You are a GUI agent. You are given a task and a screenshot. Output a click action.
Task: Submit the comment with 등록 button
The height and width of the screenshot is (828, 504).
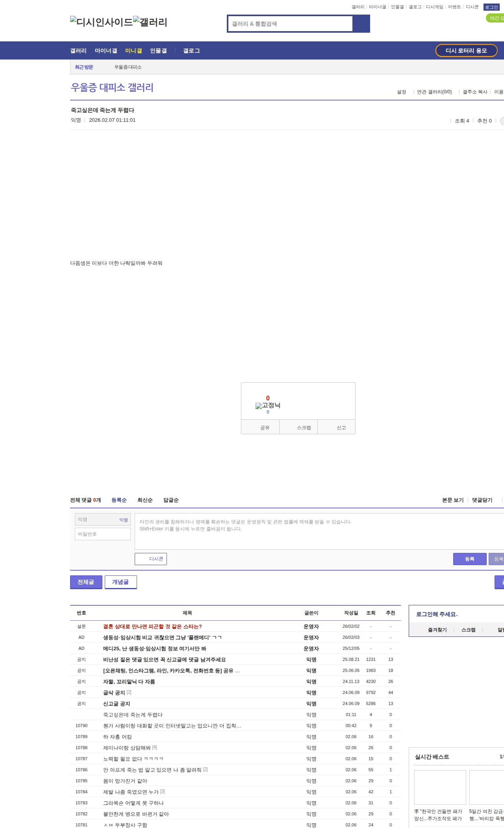pyautogui.click(x=469, y=559)
